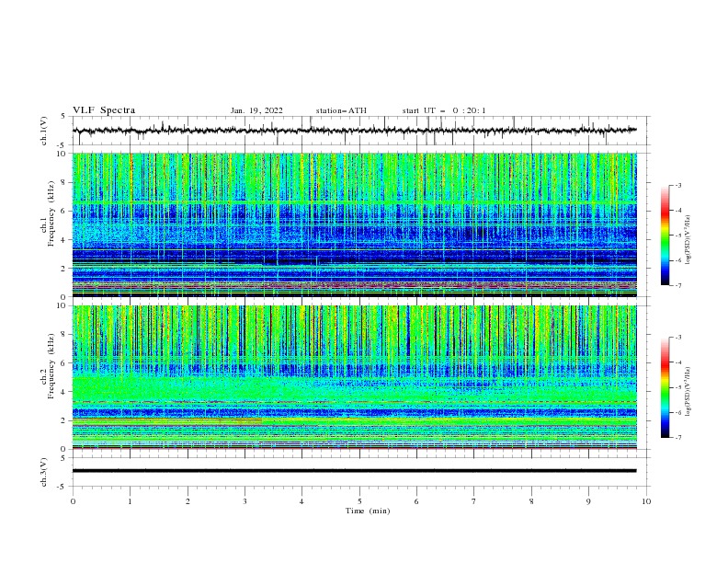Click the ch.1 colorbar log(PSD) label
Screen dimensions: 728x563
tap(688, 240)
